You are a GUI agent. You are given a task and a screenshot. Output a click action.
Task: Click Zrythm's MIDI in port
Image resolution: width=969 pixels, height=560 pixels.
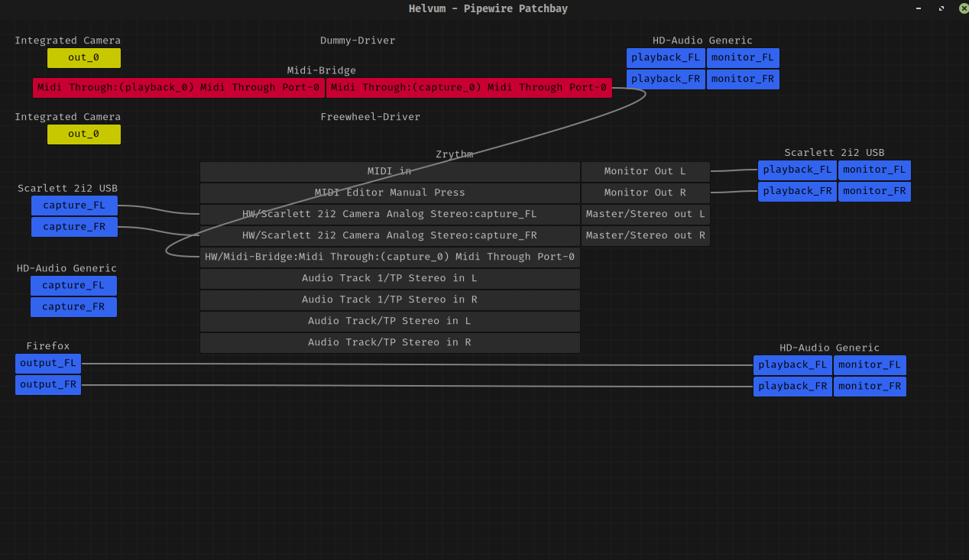[390, 172]
